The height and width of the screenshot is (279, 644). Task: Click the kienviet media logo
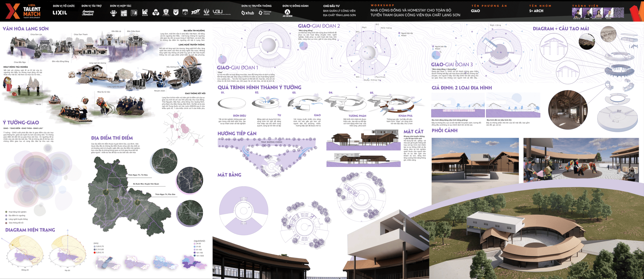point(265,13)
